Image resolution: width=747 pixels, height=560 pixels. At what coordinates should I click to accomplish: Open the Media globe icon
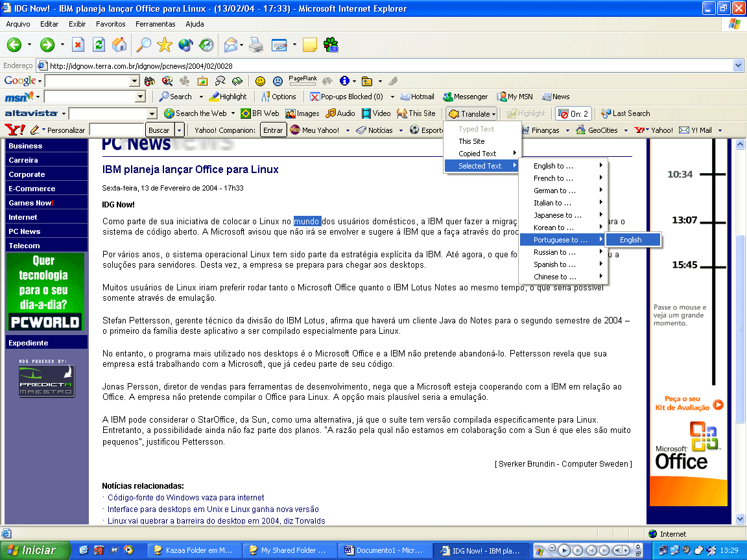185,45
